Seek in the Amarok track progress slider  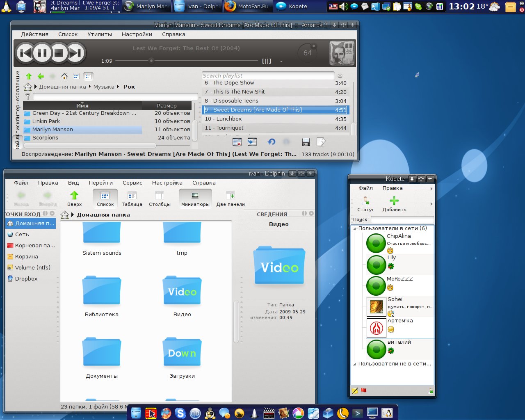(x=186, y=61)
